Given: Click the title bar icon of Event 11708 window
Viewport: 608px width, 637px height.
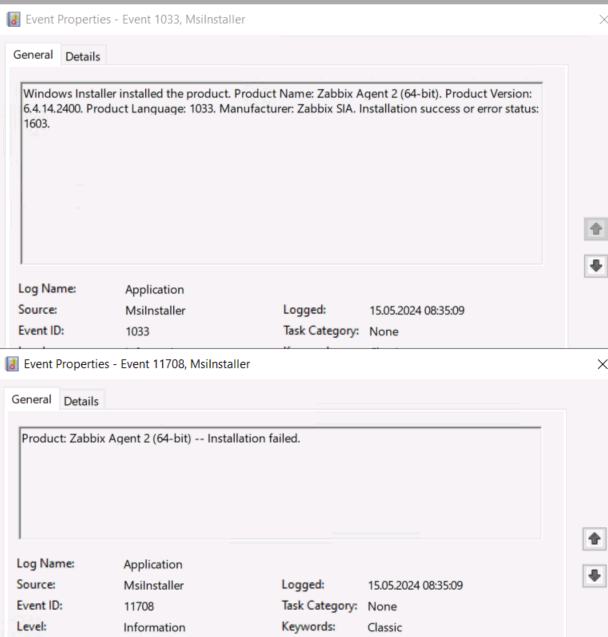Looking at the screenshot, I should [12, 364].
